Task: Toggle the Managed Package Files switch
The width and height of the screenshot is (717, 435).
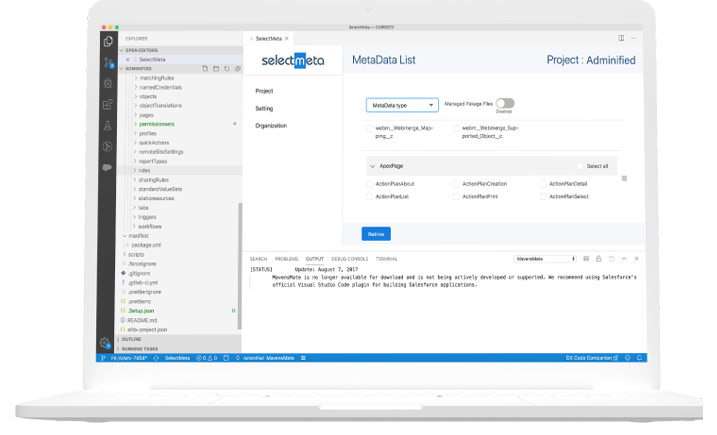Action: 504,103
